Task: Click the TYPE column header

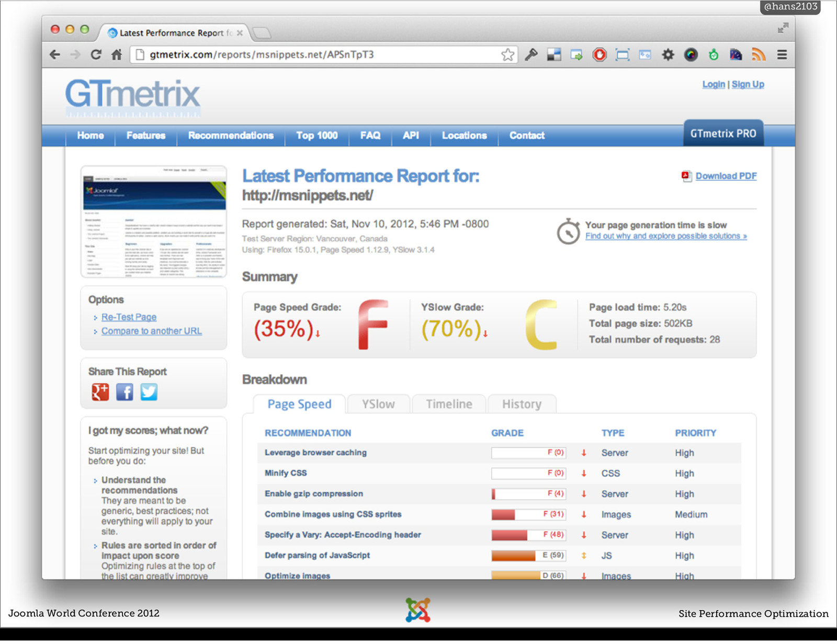Action: tap(613, 433)
